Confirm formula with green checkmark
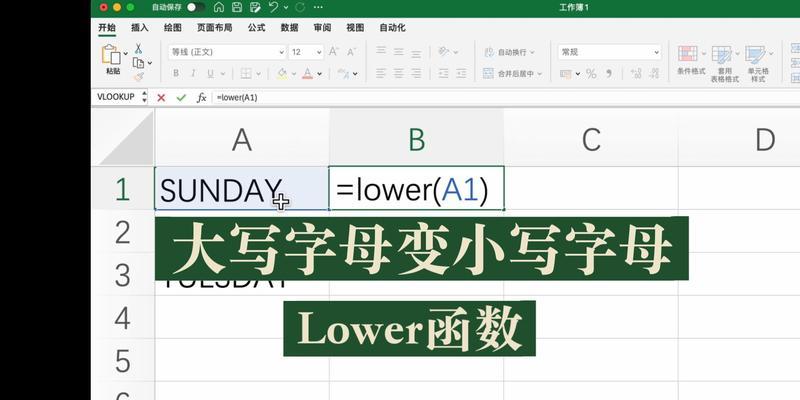The image size is (800, 400). [x=181, y=97]
